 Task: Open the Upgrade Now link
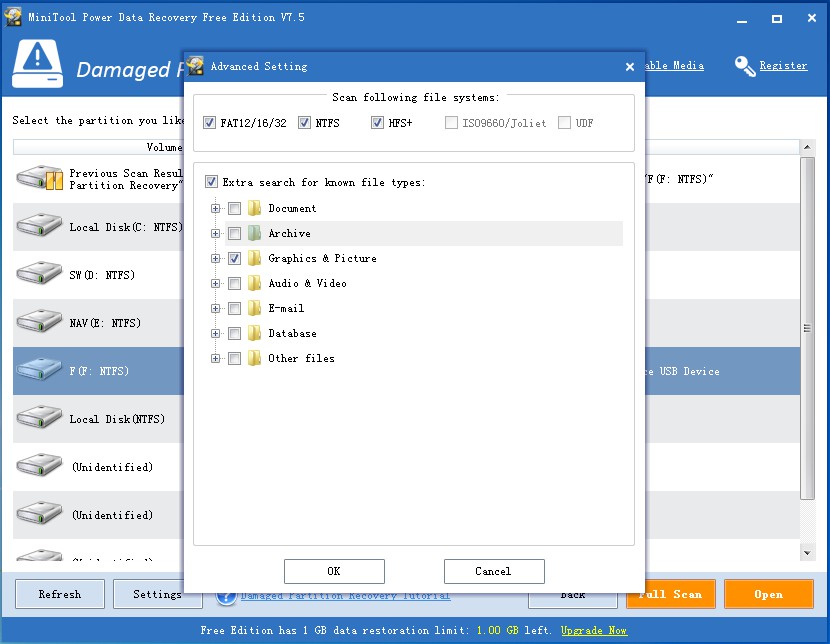(x=594, y=631)
